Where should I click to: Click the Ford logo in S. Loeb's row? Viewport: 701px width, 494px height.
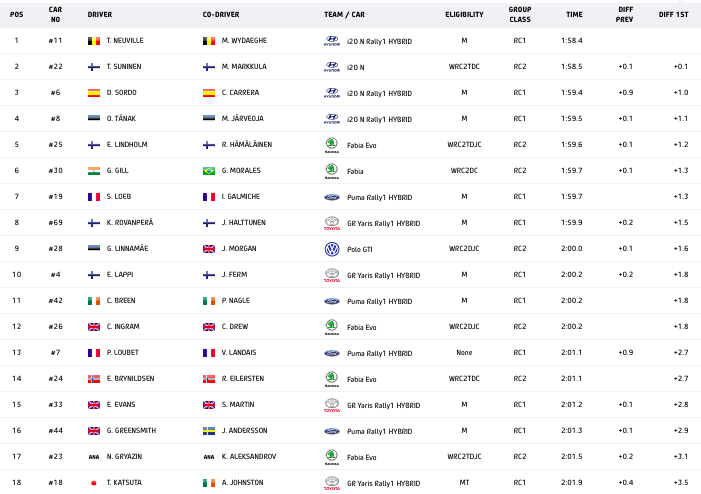332,197
